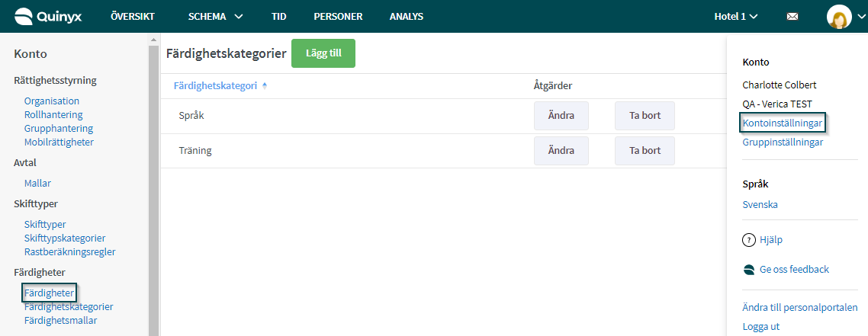Click Ändra for the Språk row

click(x=561, y=116)
